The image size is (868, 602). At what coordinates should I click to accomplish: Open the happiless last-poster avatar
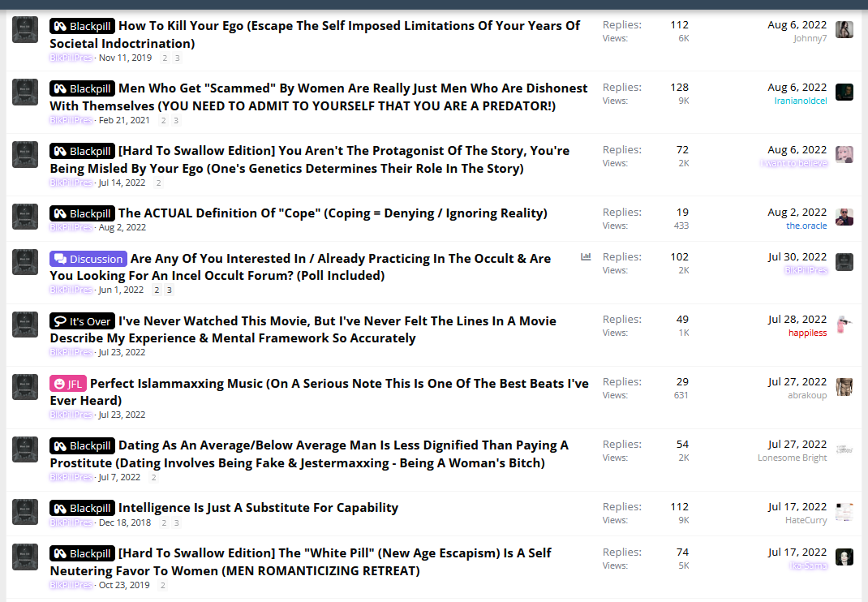[x=844, y=324]
